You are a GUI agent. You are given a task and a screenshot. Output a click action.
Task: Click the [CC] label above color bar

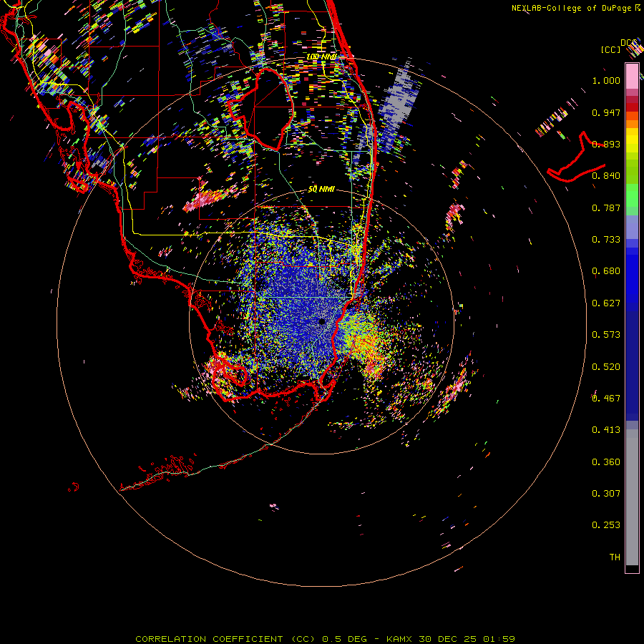click(610, 49)
